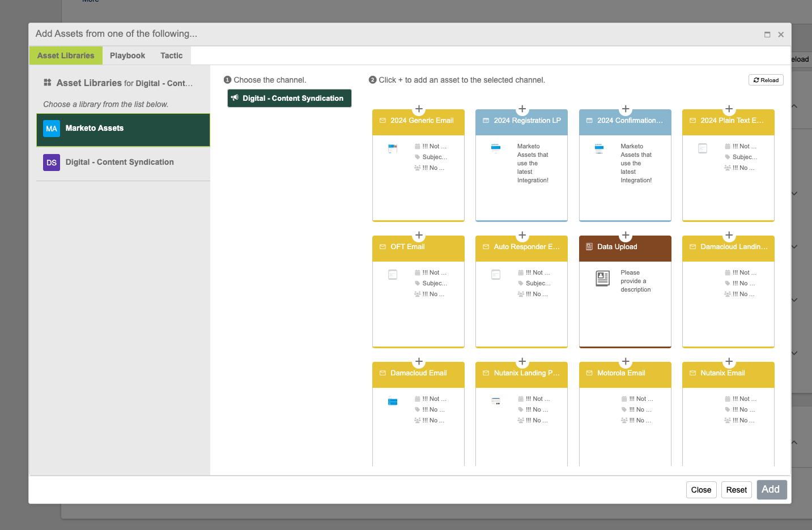
Task: Choose the Digital - Content Syndication channel
Action: pyautogui.click(x=290, y=98)
